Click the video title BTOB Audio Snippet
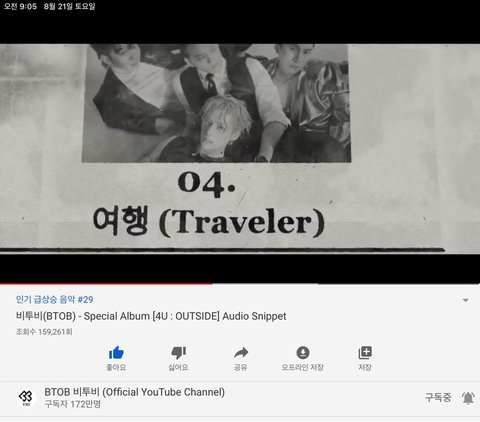This screenshot has height=422, width=480. tap(151, 316)
